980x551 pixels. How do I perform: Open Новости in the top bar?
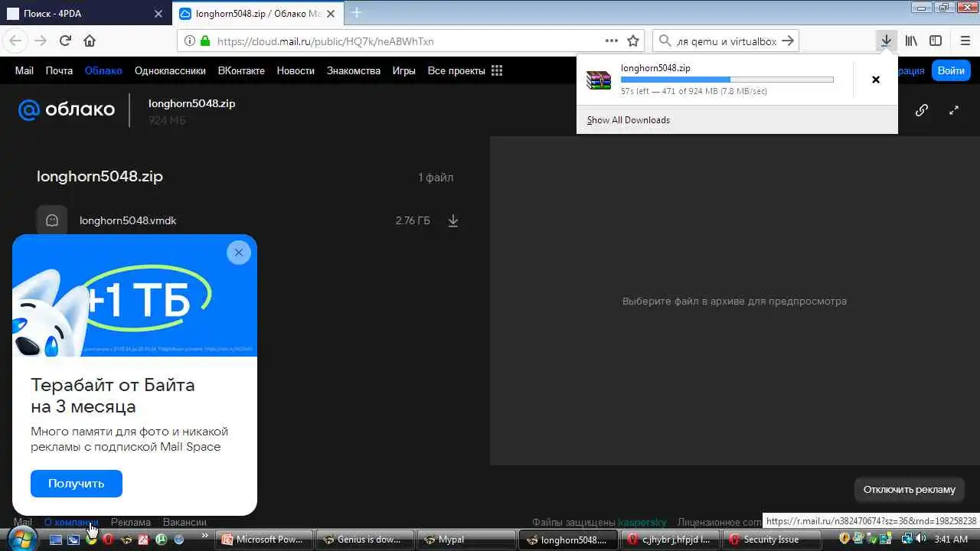pos(296,70)
